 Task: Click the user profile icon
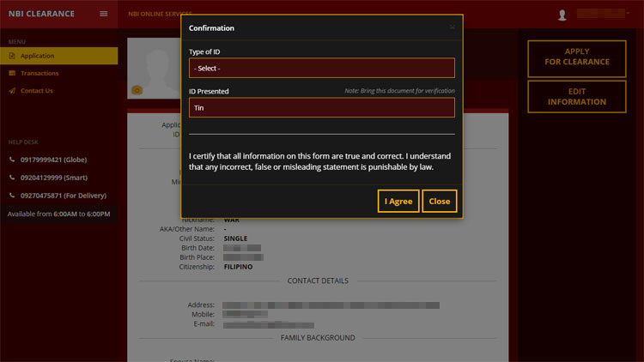[x=562, y=15]
